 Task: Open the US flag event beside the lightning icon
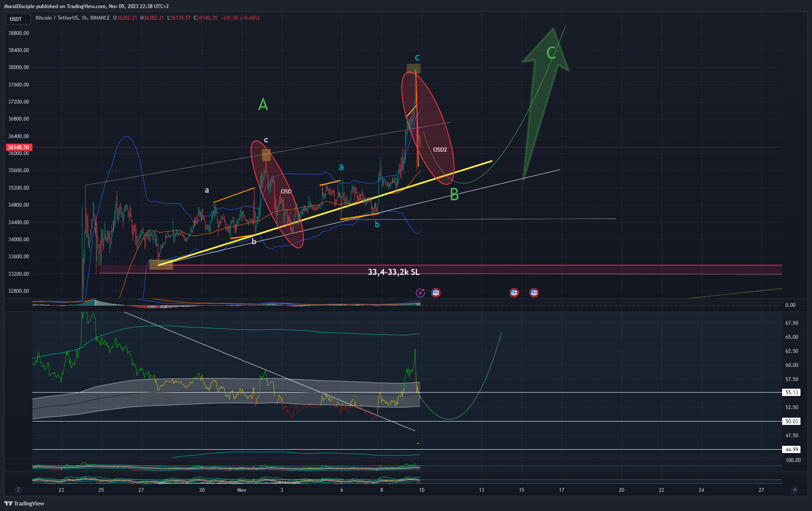tap(435, 293)
